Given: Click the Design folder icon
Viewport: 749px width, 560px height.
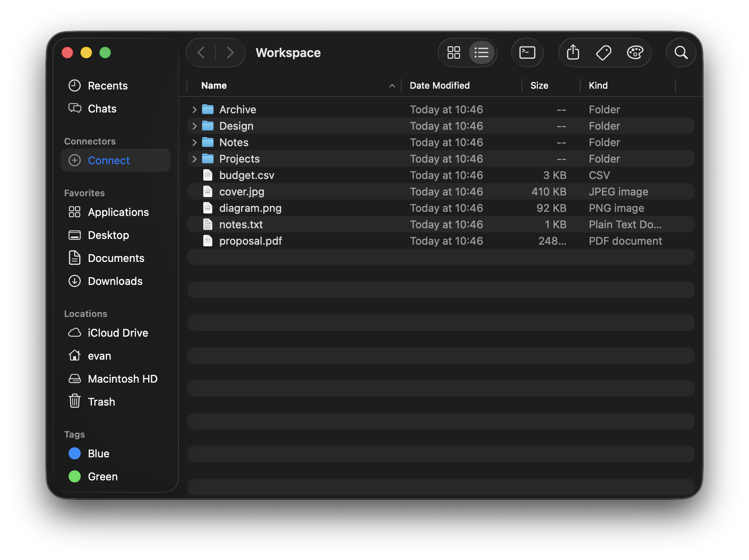Looking at the screenshot, I should point(208,126).
